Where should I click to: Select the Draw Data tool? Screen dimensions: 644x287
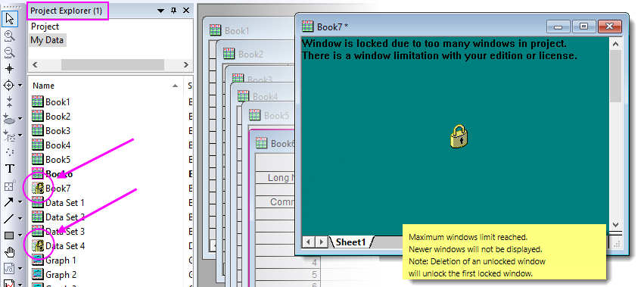8,135
